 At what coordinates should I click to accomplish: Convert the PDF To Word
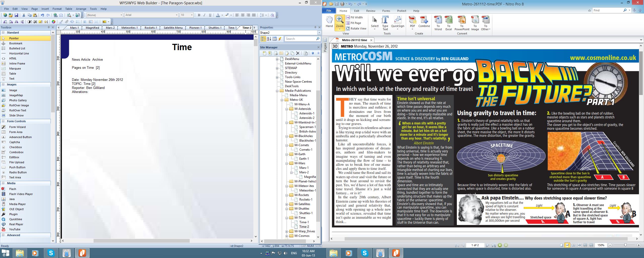(438, 23)
